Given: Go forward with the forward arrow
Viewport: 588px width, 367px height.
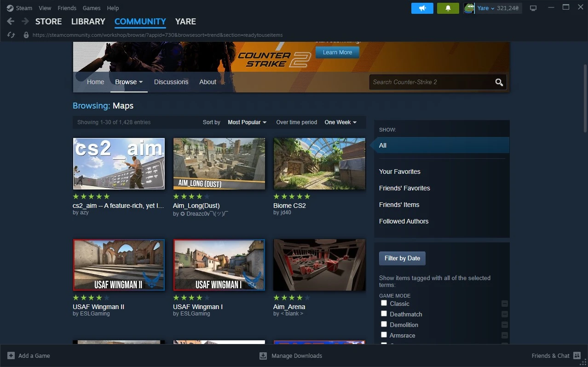Looking at the screenshot, I should (x=25, y=21).
